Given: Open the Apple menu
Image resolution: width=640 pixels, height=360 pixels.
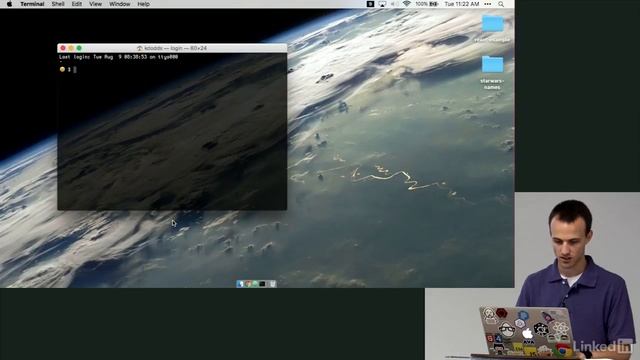Looking at the screenshot, I should [9, 4].
